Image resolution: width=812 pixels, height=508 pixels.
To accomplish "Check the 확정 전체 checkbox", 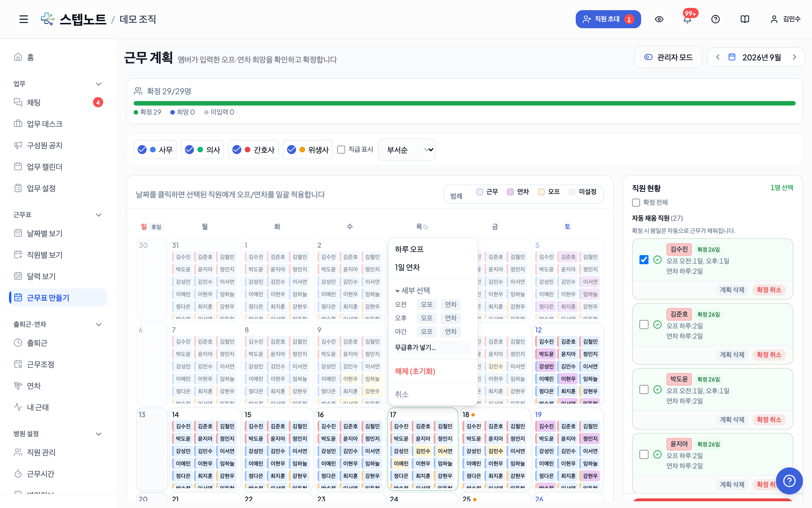I will [x=636, y=203].
